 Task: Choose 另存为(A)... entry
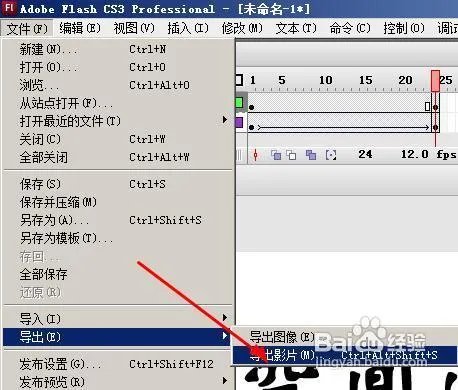pos(118,220)
